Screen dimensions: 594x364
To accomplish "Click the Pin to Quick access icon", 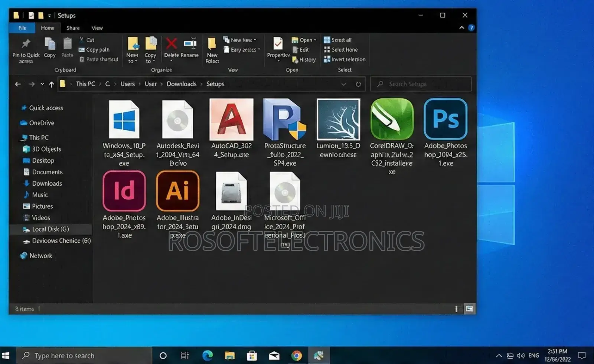I will [x=26, y=44].
